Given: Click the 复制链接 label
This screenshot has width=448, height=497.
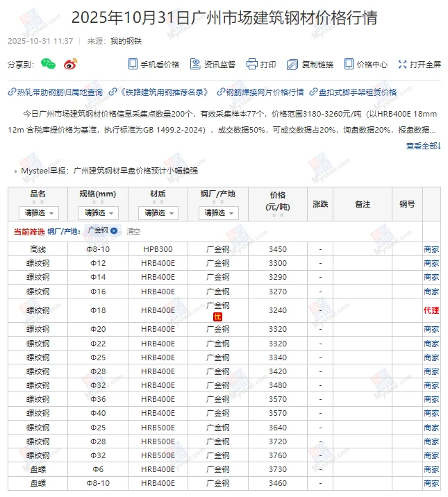Looking at the screenshot, I should coord(317,65).
